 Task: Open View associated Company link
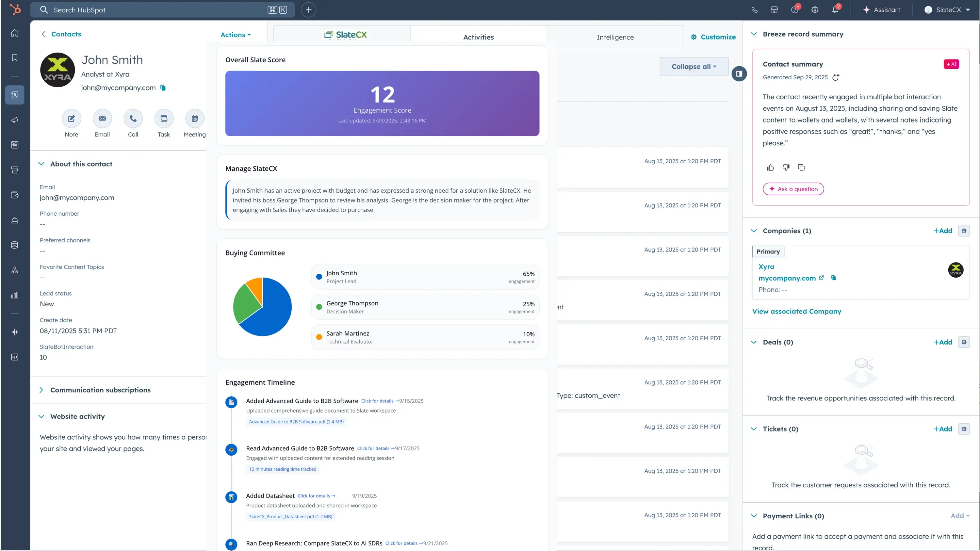[x=797, y=312]
